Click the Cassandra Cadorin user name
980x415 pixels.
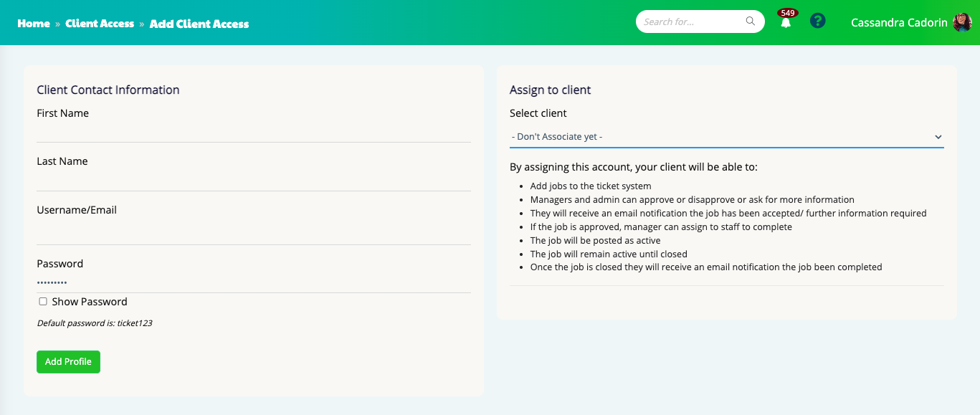coord(898,23)
